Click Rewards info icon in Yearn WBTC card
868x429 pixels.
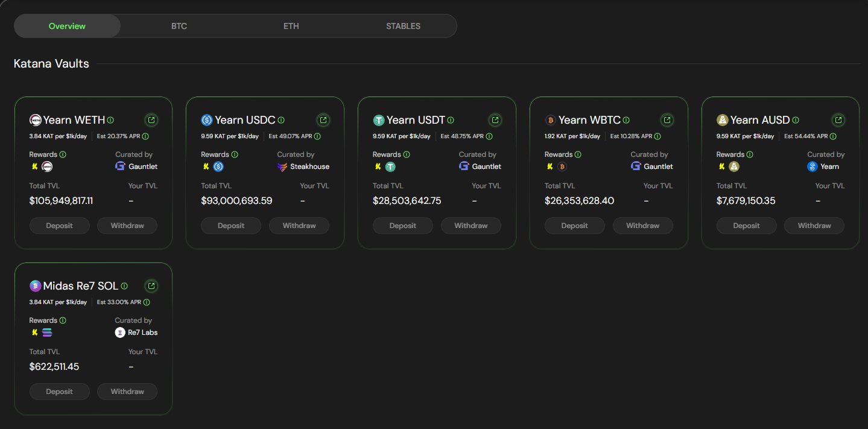(578, 154)
